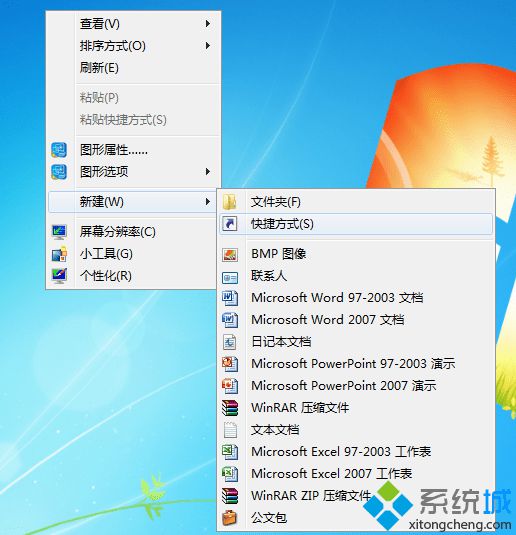The width and height of the screenshot is (516, 535).
Task: Expand the 查看(V) submenu arrow
Action: tap(207, 24)
